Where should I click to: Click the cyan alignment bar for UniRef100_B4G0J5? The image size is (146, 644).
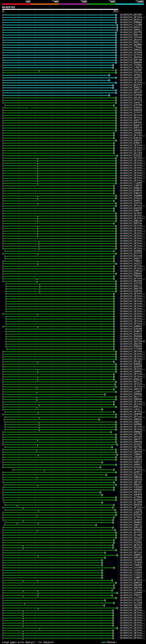(60, 35)
